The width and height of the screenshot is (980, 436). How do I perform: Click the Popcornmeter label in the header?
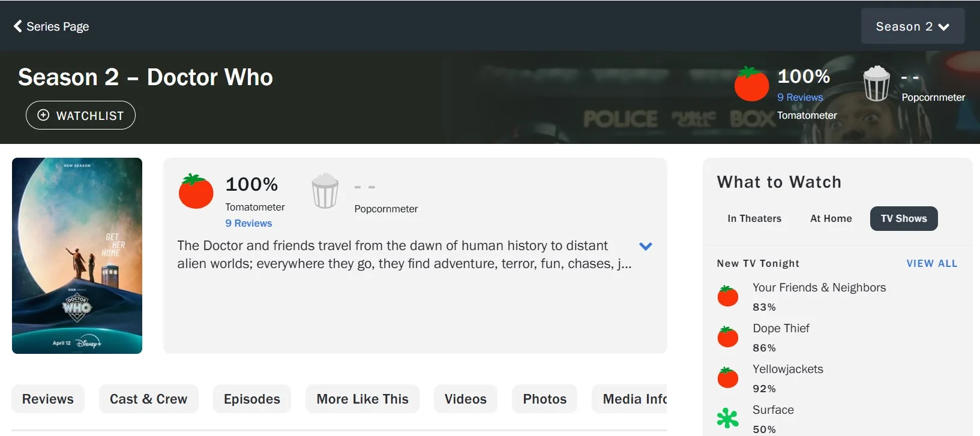(933, 97)
